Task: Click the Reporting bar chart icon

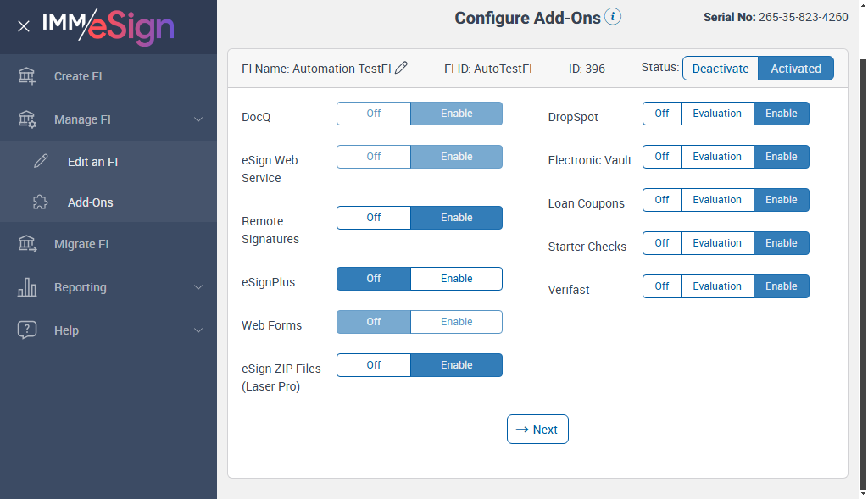Action: pos(27,287)
